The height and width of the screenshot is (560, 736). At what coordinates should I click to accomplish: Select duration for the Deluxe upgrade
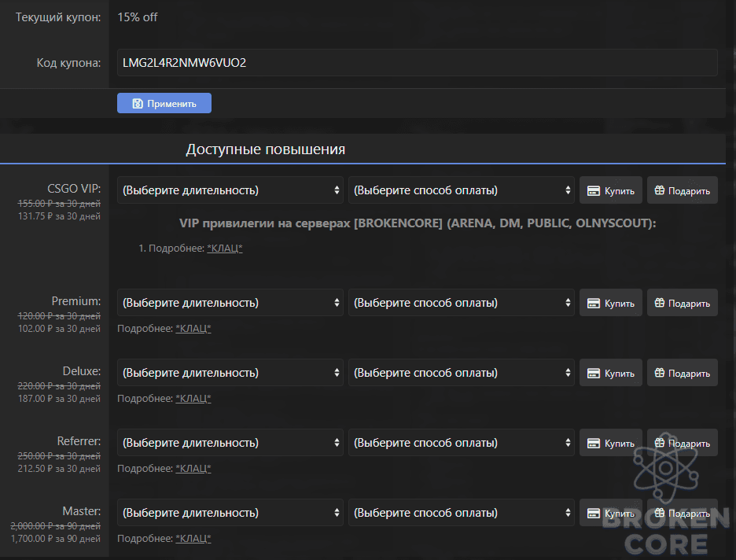coord(230,373)
